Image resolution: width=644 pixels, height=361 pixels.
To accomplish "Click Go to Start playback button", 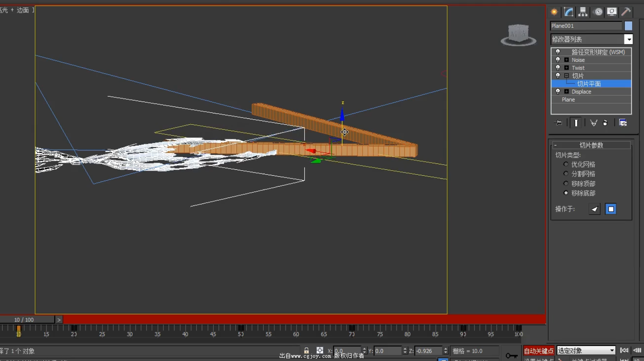I will [624, 350].
